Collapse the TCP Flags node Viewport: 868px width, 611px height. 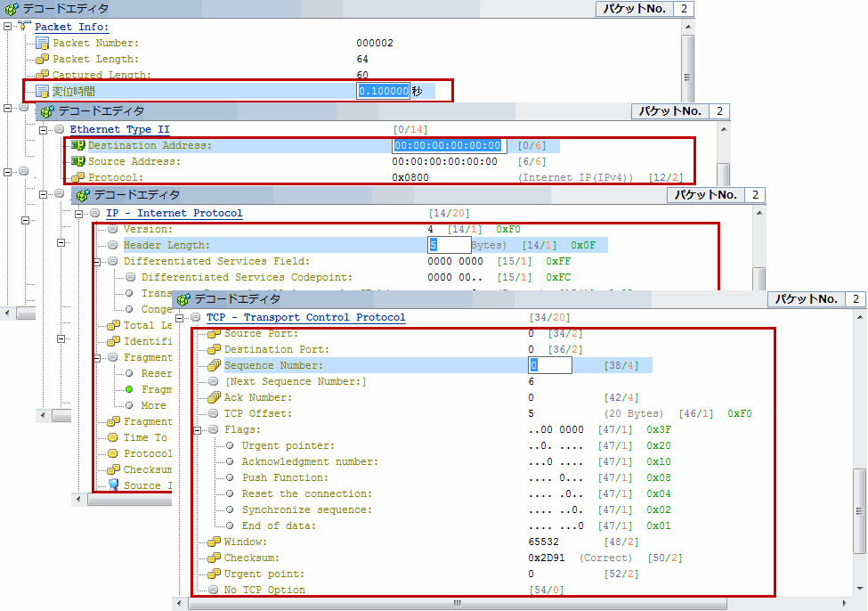point(197,430)
